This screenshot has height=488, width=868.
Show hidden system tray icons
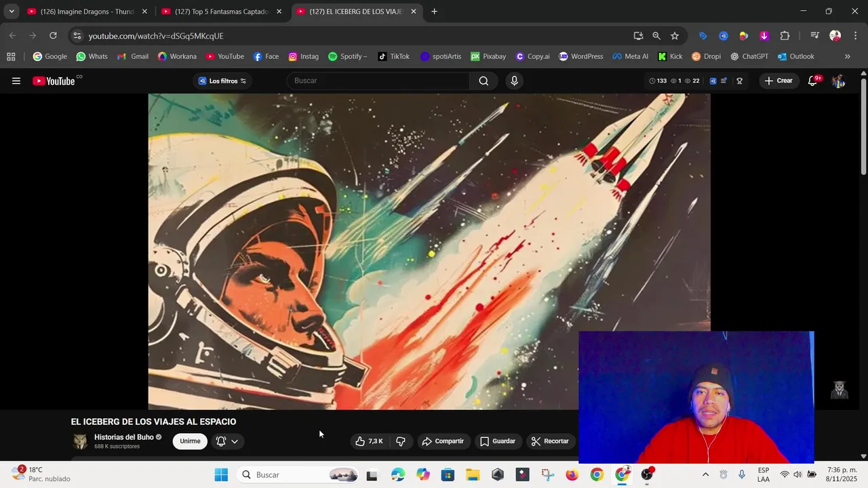(x=705, y=474)
